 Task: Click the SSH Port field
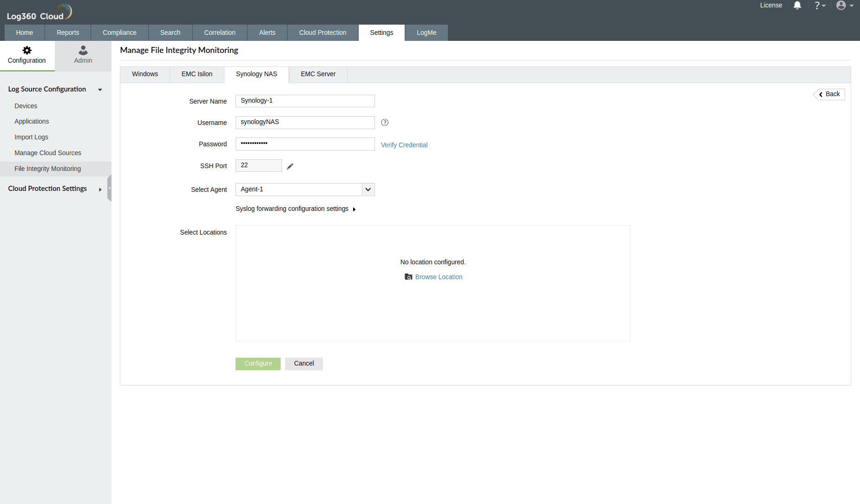click(259, 165)
